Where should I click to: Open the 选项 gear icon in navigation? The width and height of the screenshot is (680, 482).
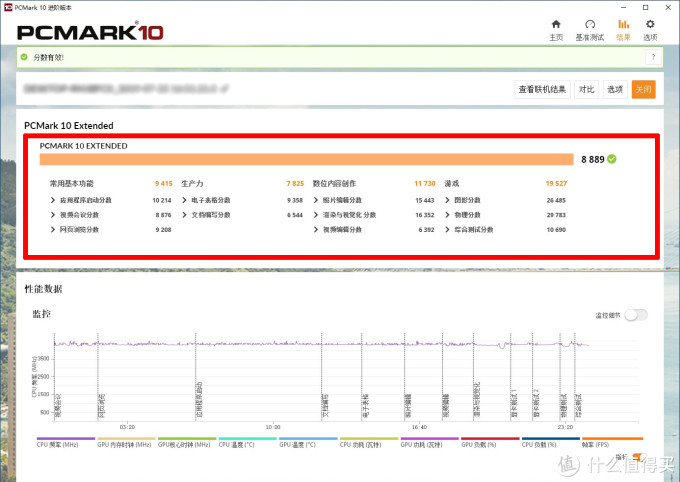pos(650,24)
